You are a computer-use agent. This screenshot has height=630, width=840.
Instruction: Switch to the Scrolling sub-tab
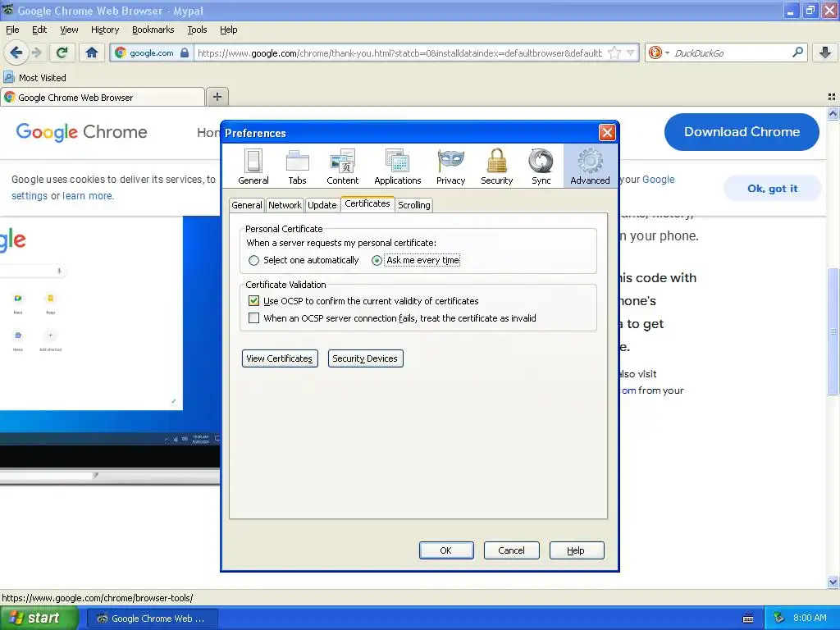(x=414, y=205)
